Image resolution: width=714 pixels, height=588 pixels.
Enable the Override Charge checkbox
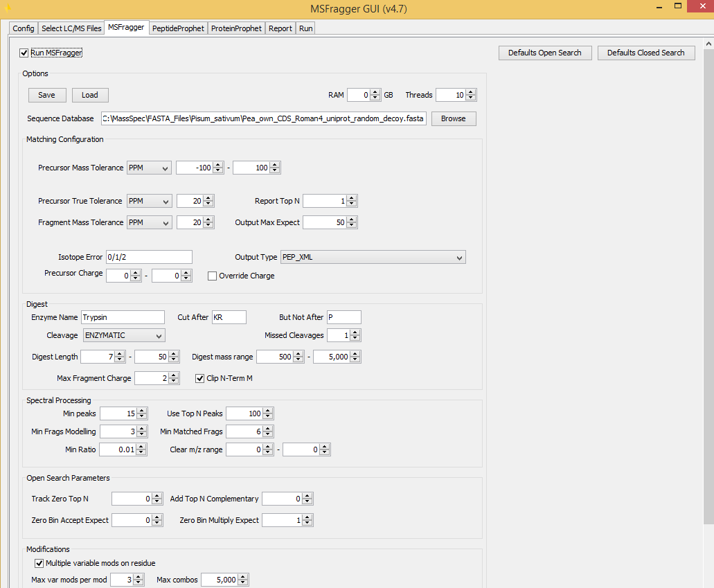click(x=212, y=276)
